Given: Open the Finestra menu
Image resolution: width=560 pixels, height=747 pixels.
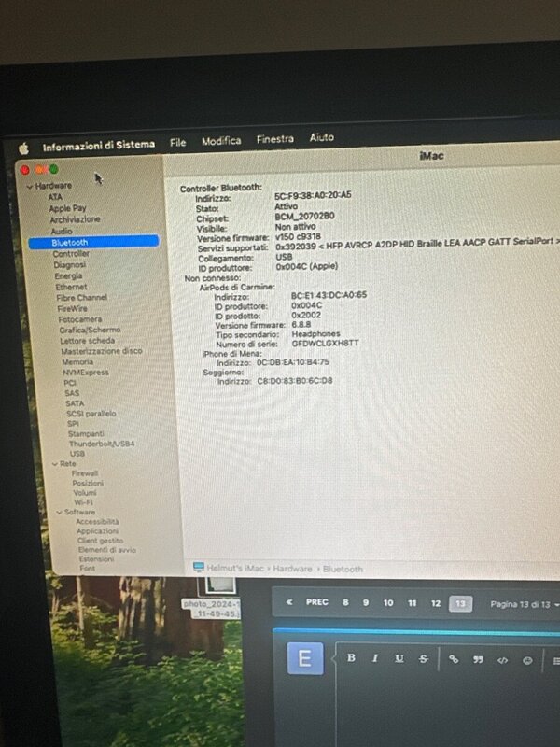Looking at the screenshot, I should tap(274, 139).
